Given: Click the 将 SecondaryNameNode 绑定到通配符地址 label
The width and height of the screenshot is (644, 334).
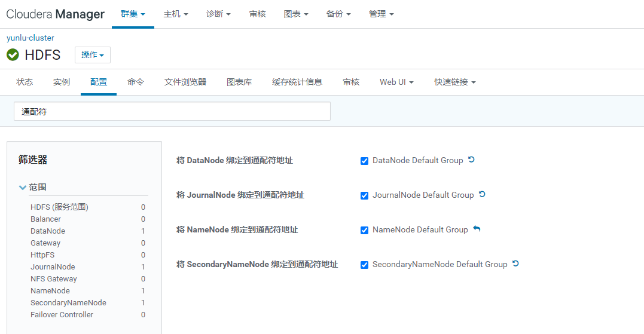Looking at the screenshot, I should pyautogui.click(x=257, y=264).
